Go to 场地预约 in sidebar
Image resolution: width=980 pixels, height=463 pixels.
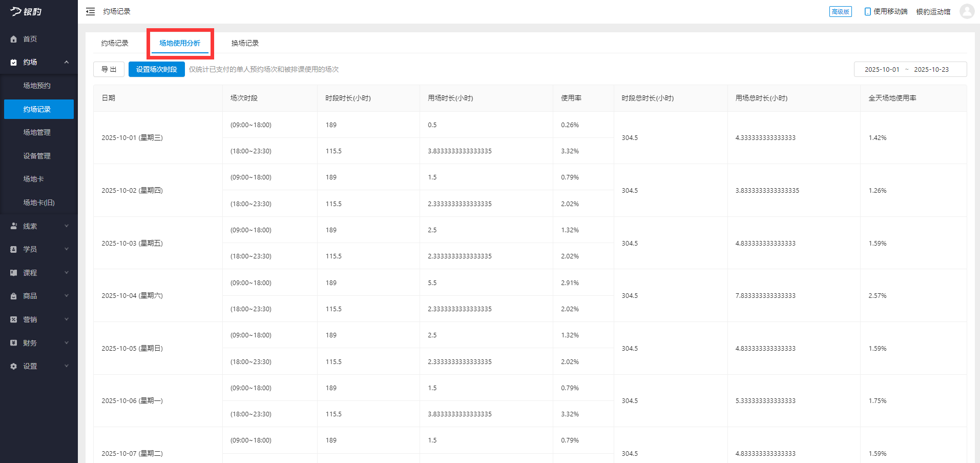pyautogui.click(x=37, y=86)
